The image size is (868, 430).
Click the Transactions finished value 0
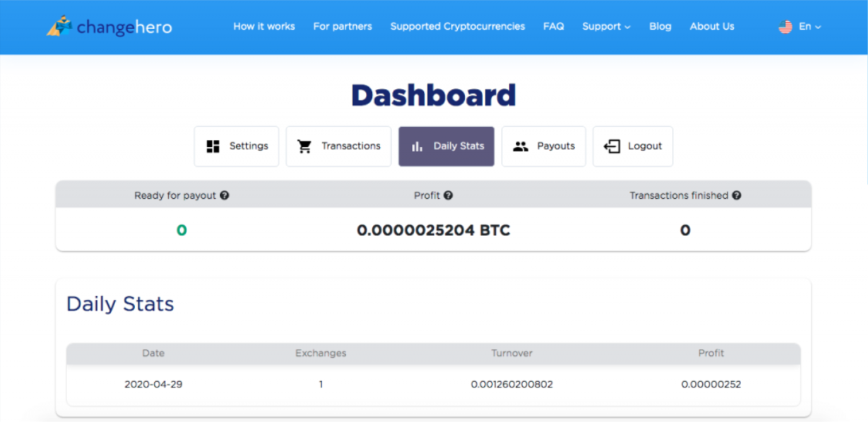[685, 230]
